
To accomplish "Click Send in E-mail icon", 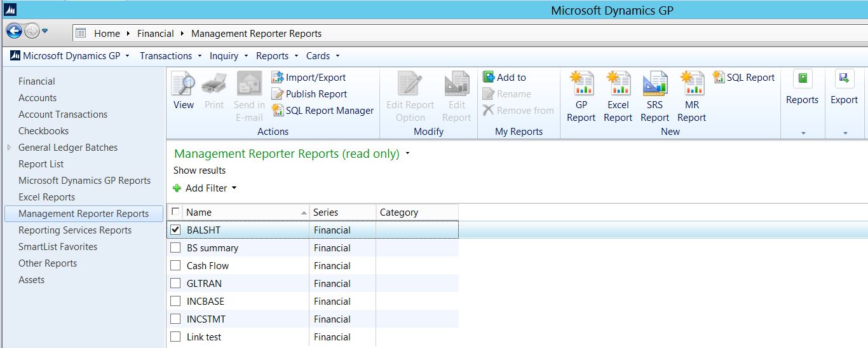I will 249,83.
